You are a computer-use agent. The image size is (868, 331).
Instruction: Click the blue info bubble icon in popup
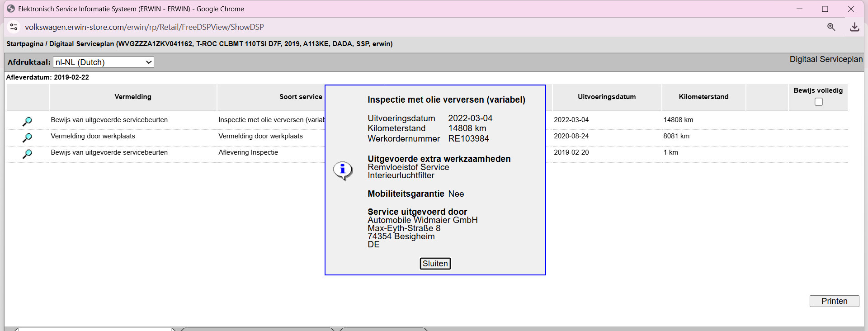343,170
